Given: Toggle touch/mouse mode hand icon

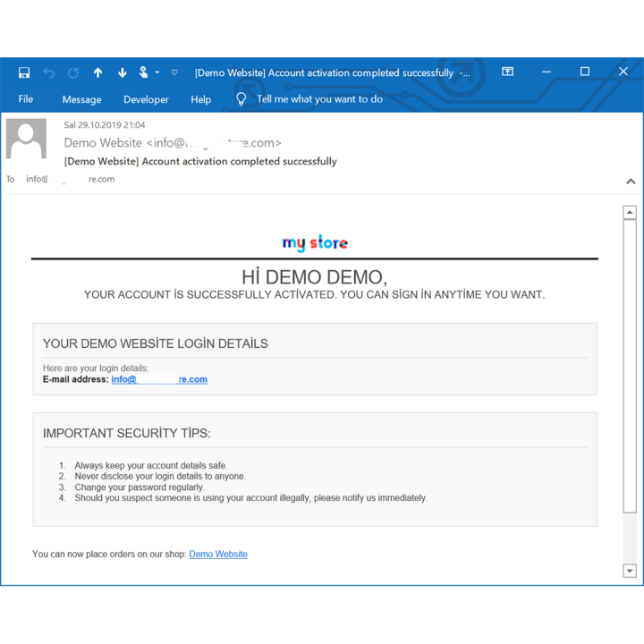Looking at the screenshot, I should point(143,72).
